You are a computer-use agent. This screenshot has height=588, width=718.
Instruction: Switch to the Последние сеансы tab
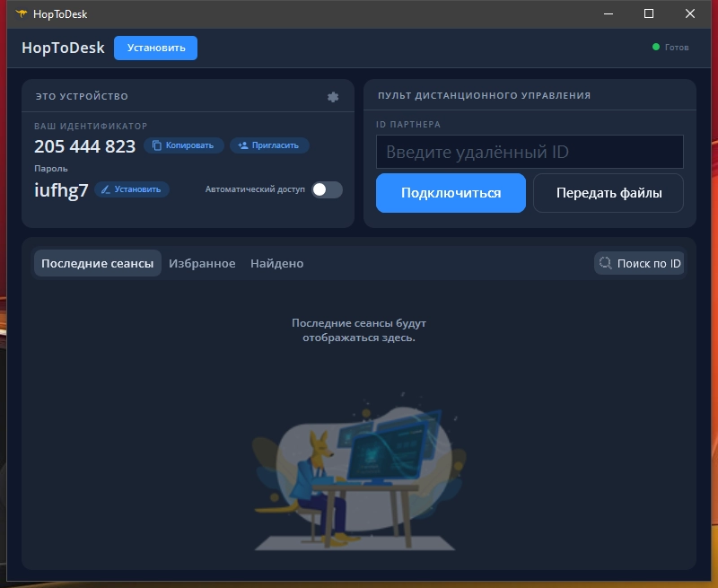tap(98, 263)
